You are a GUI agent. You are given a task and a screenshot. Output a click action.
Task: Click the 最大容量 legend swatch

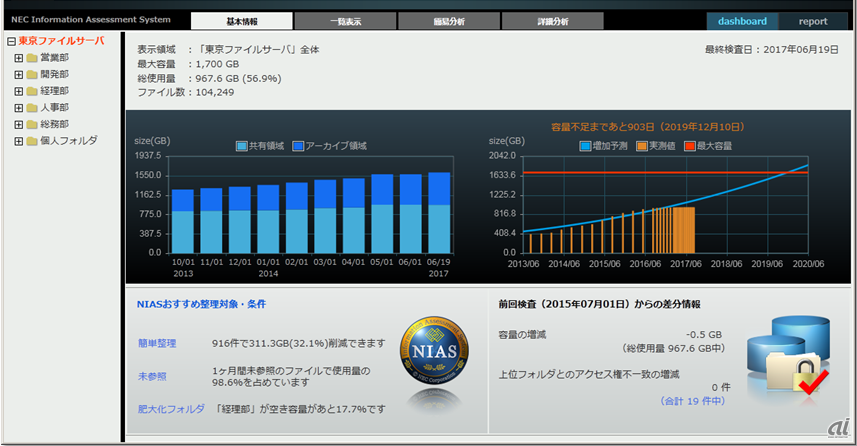690,146
